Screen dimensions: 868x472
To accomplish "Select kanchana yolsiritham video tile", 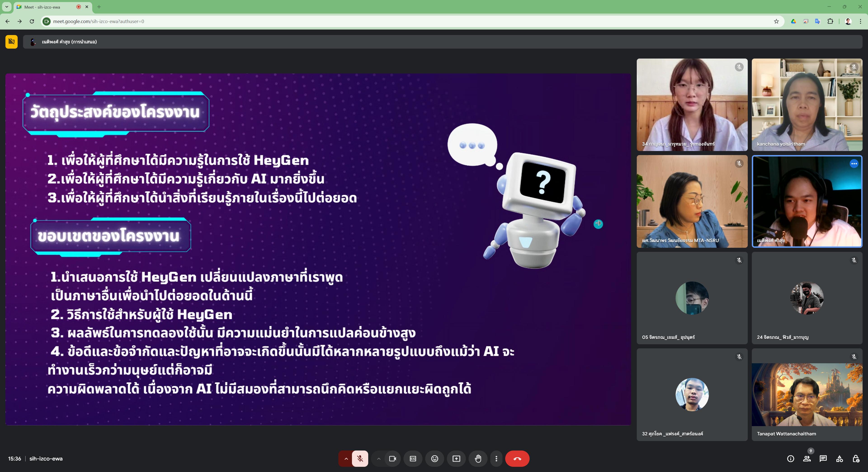I will [x=807, y=105].
